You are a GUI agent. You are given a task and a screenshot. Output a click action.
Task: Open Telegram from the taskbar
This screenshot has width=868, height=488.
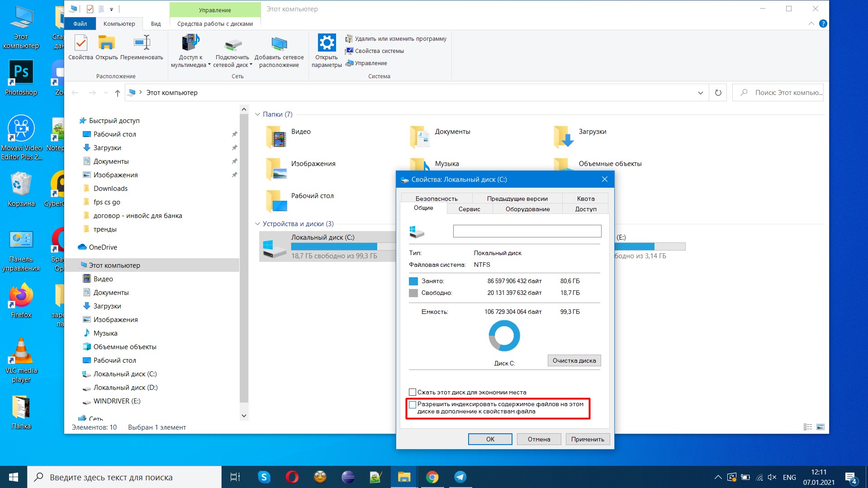click(460, 477)
